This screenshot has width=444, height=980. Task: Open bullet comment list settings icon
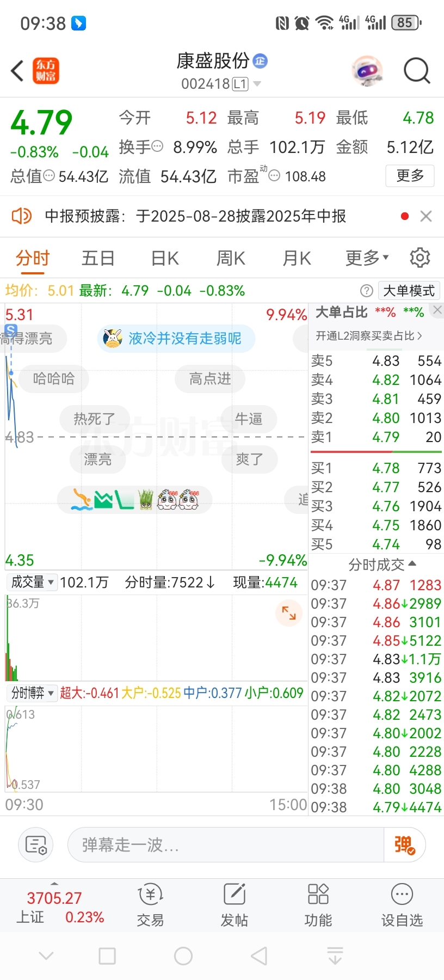click(36, 845)
